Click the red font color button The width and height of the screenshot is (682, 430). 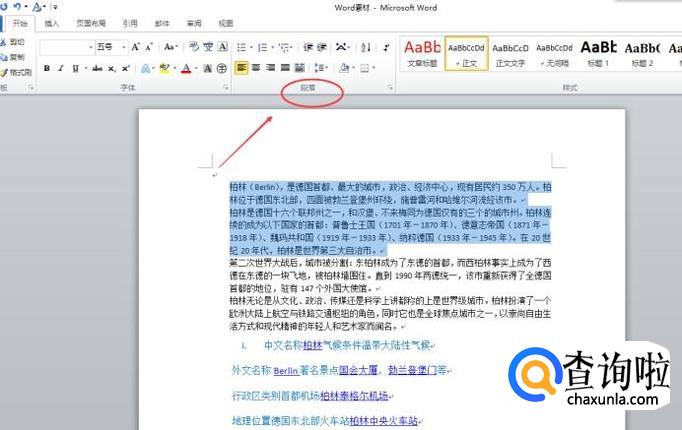click(x=186, y=68)
